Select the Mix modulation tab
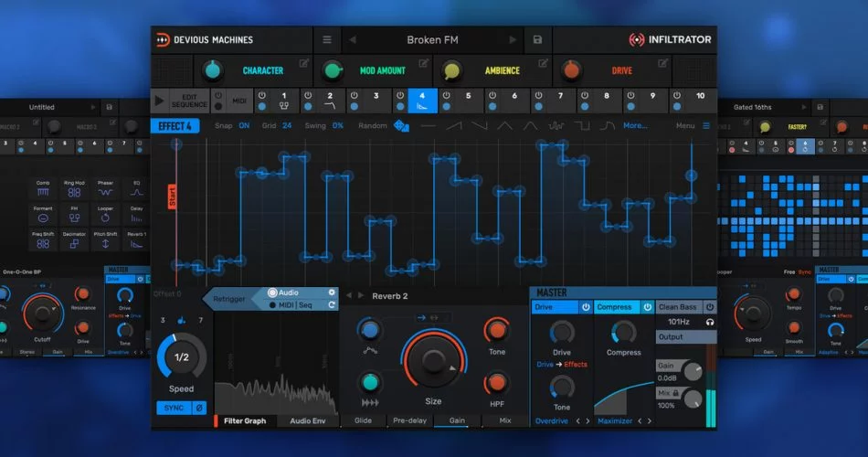Viewport: 868px width, 457px height. (505, 420)
